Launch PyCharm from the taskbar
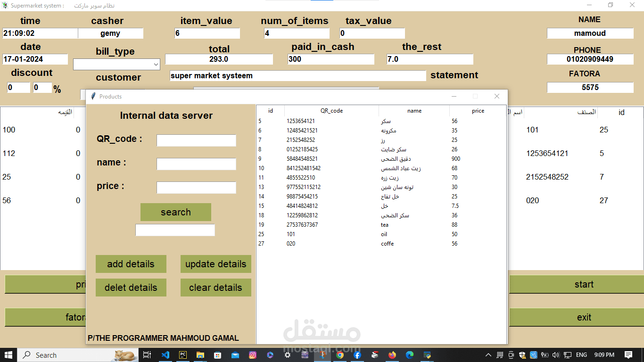 [x=183, y=354]
